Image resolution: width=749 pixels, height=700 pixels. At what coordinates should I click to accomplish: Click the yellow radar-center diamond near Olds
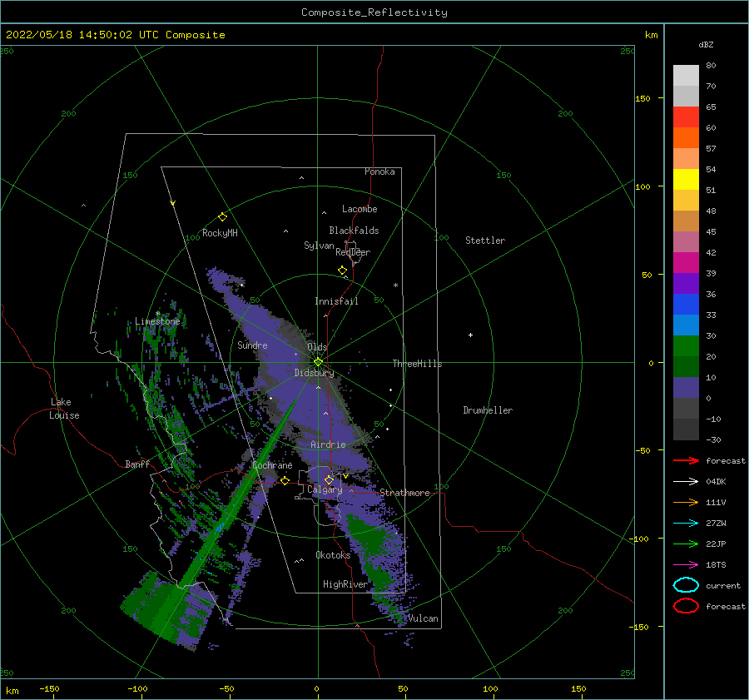(318, 362)
